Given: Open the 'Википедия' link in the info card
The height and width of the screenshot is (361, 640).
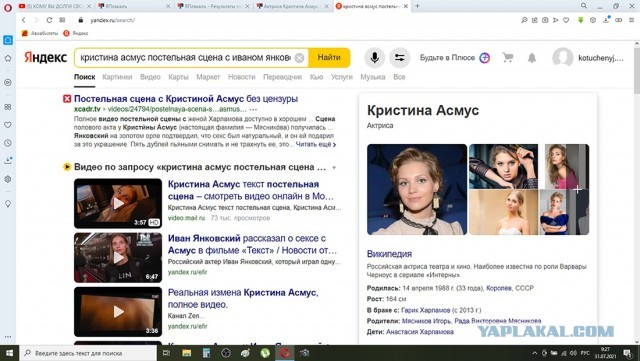Looking at the screenshot, I should pyautogui.click(x=389, y=254).
